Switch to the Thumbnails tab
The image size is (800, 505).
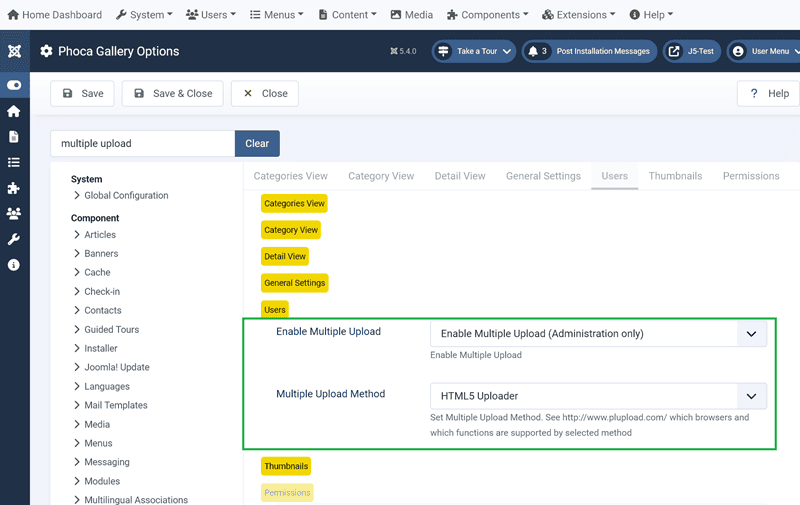(675, 176)
